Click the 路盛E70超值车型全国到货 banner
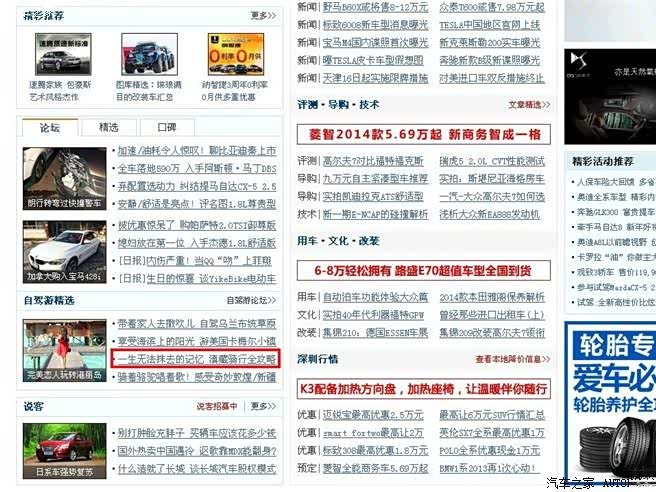Image resolution: width=656 pixels, height=492 pixels. (x=424, y=271)
